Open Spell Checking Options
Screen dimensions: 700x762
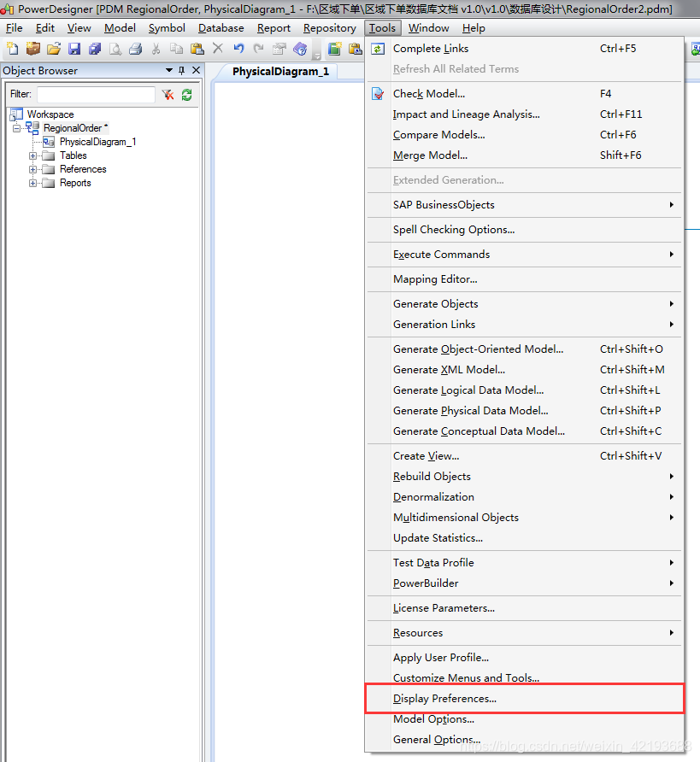(x=525, y=230)
